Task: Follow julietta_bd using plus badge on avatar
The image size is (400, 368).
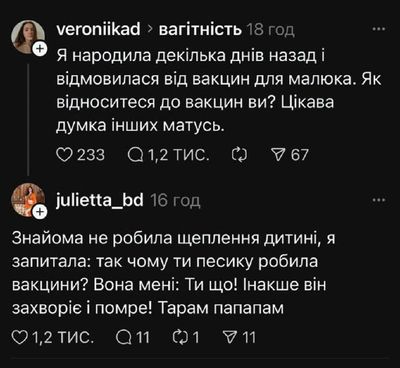Action: (x=40, y=212)
